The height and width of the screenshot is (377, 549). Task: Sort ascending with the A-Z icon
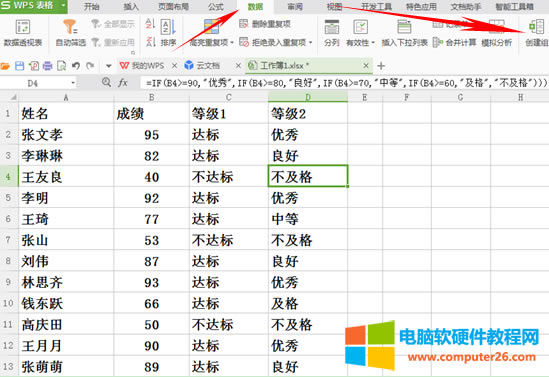pyautogui.click(x=150, y=24)
